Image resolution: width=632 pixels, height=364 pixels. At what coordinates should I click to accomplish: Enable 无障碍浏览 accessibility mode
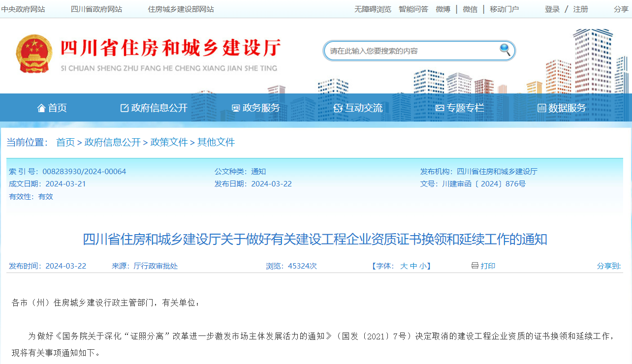tap(373, 9)
